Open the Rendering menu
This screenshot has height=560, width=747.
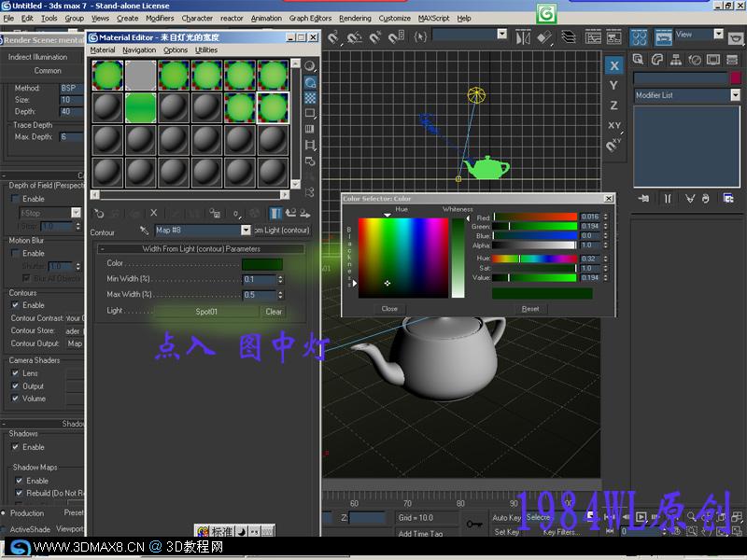[x=355, y=18]
